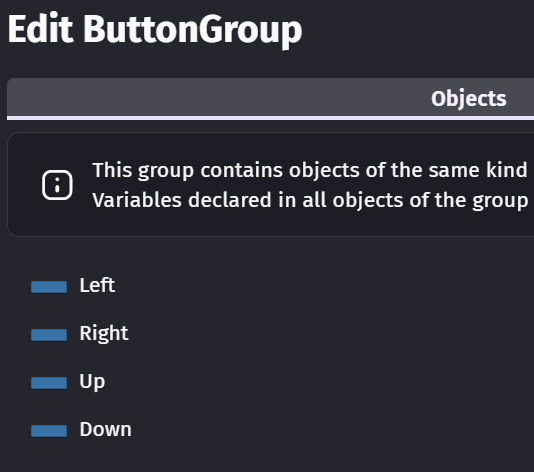Click the 'This group contains objects' text line
The height and width of the screenshot is (472, 534).
pos(310,170)
